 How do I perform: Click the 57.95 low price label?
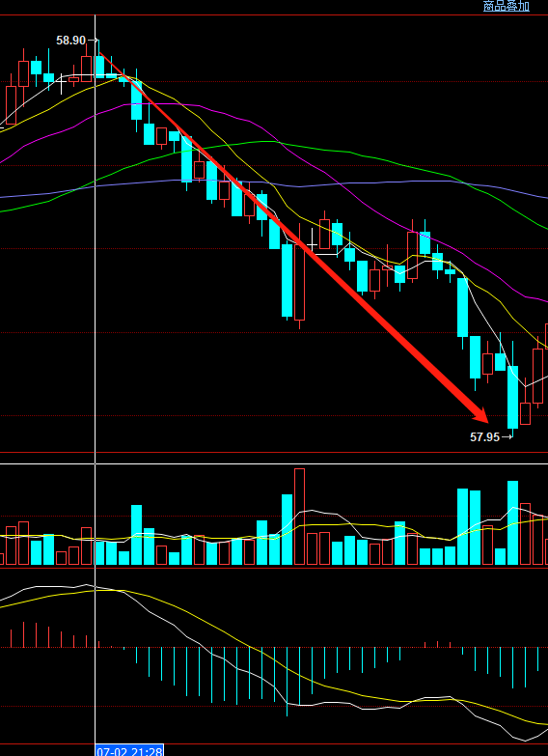point(485,437)
